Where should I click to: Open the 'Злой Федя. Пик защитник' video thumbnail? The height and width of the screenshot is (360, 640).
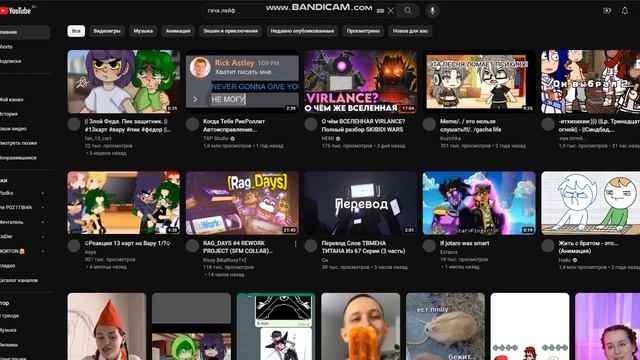point(124,82)
